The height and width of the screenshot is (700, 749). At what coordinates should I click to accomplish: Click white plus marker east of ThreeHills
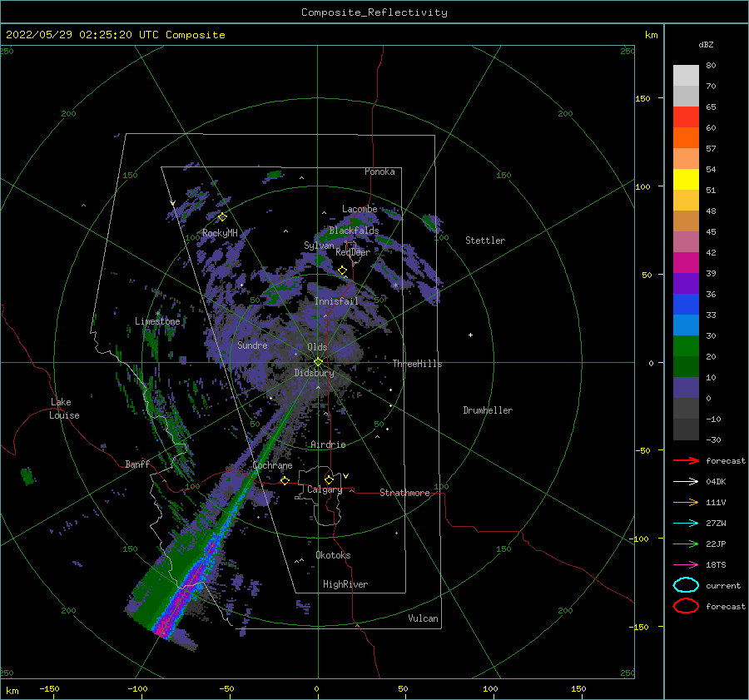[x=470, y=335]
